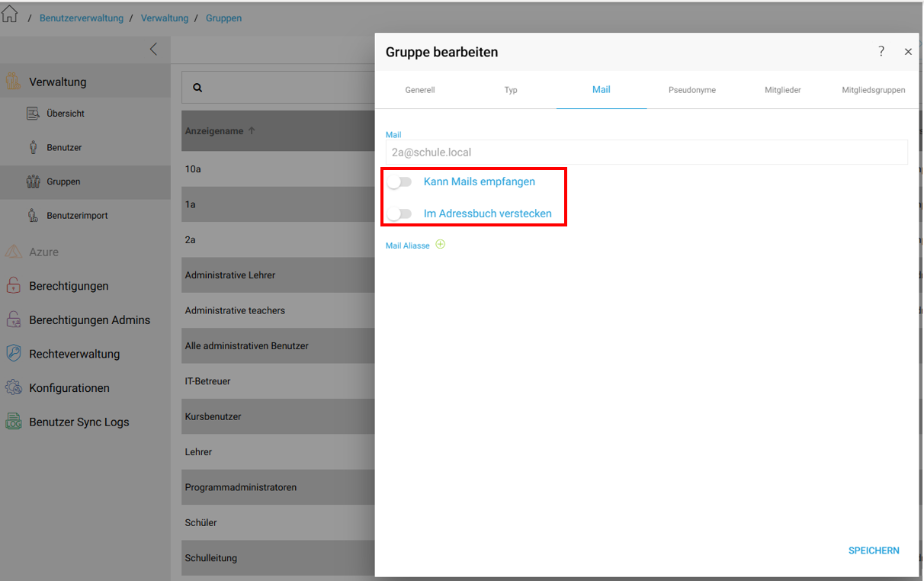Save changes with the SPEICHERN button
924x581 pixels.
tap(874, 551)
